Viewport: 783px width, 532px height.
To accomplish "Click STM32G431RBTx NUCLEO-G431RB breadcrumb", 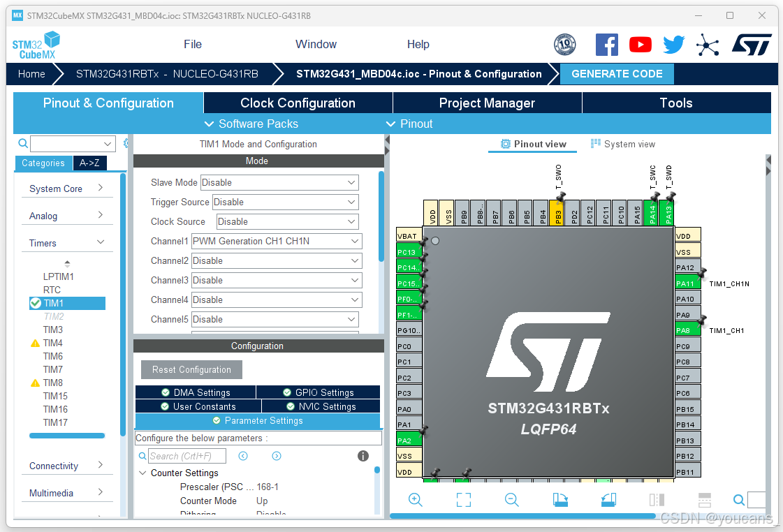I will tap(167, 74).
